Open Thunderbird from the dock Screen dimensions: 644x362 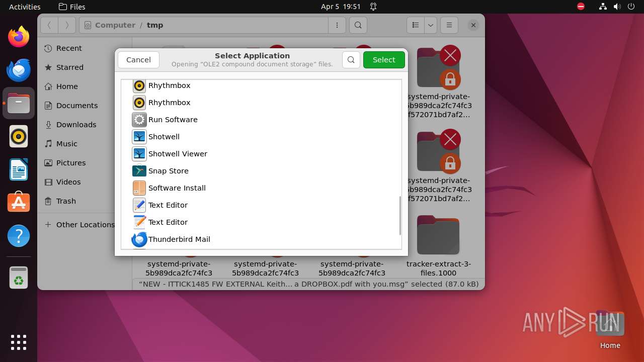tap(19, 70)
